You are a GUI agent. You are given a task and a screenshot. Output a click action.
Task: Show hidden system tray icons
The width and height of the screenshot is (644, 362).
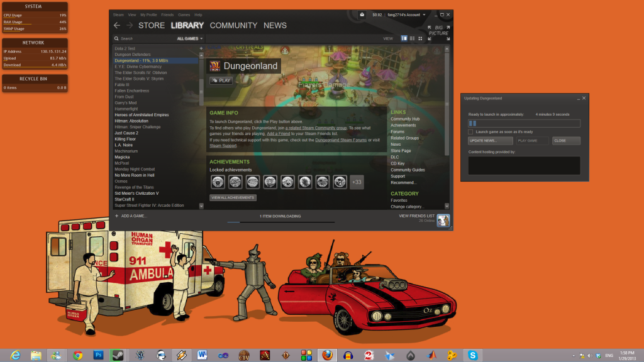(574, 356)
